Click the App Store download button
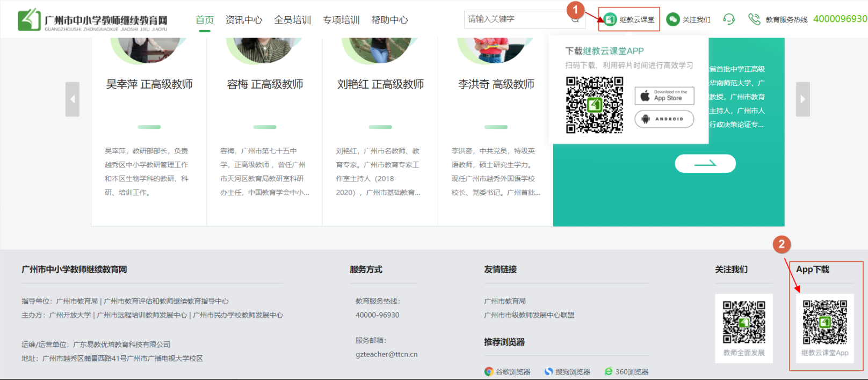Viewport: 868px width, 380px height. [664, 96]
